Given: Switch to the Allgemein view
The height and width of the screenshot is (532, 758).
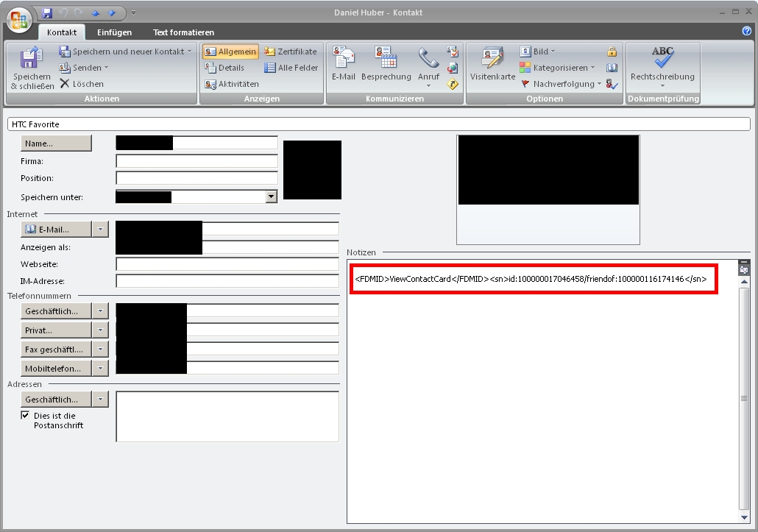Looking at the screenshot, I should (x=230, y=52).
